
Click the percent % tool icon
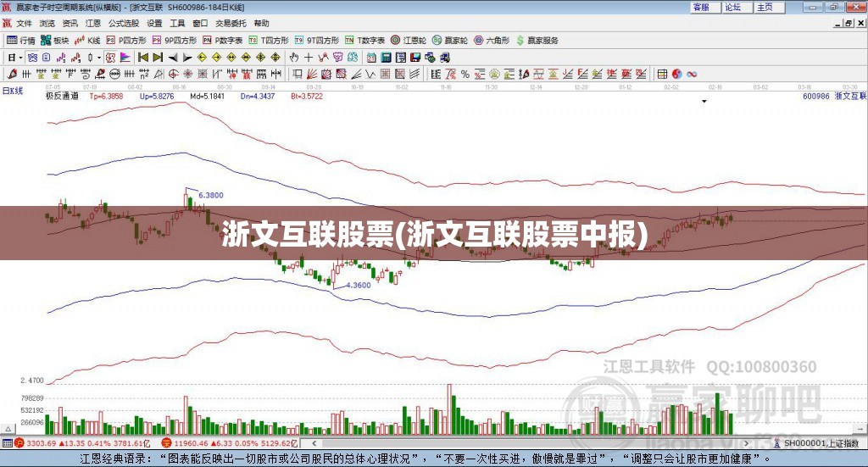pyautogui.click(x=465, y=74)
